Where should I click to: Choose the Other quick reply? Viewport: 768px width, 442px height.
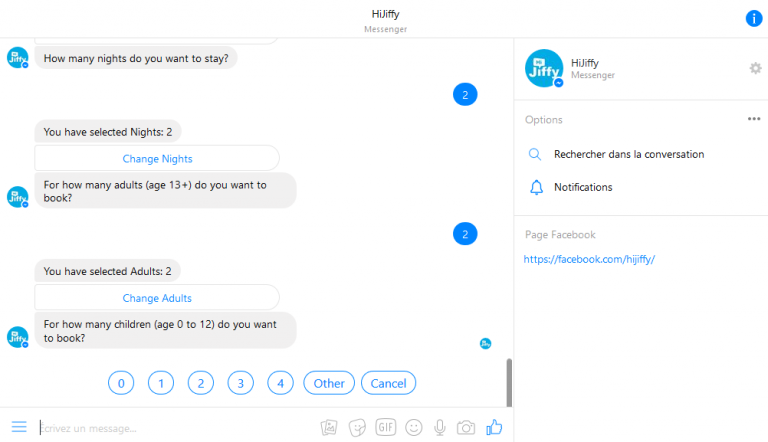click(x=329, y=383)
